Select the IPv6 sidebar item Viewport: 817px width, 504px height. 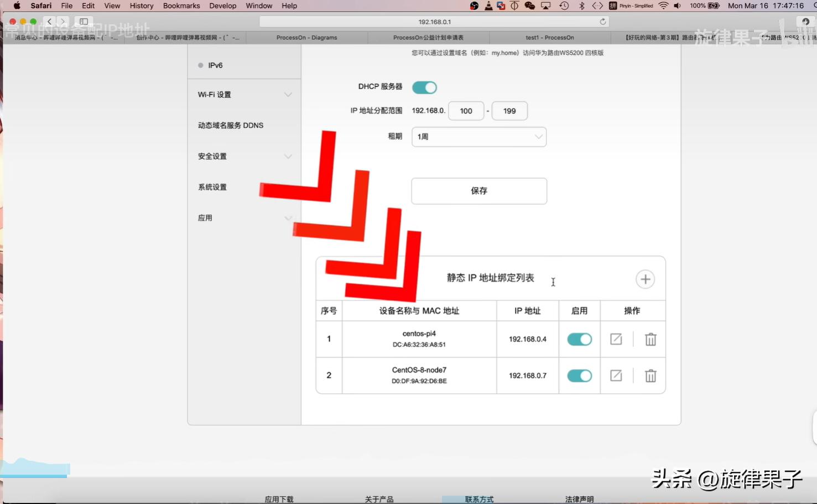(215, 65)
